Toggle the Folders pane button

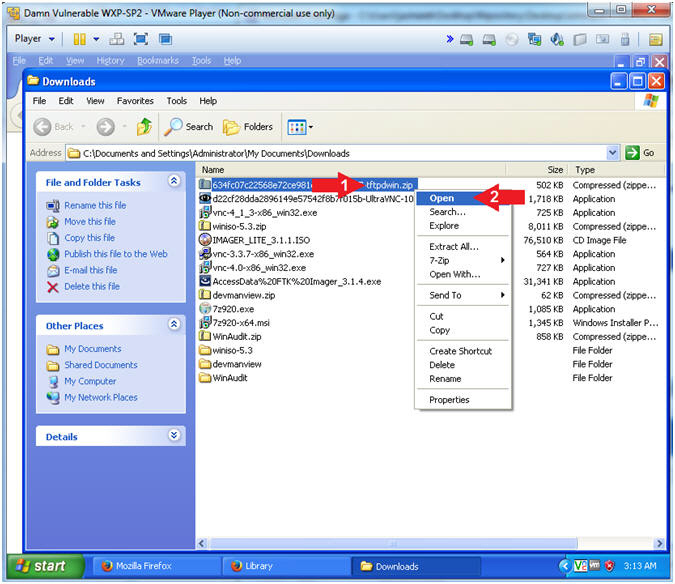(x=248, y=127)
